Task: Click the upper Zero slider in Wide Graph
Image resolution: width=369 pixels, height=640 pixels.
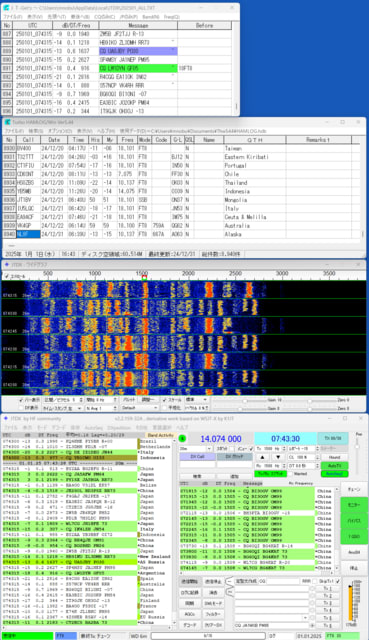Action: [309, 400]
